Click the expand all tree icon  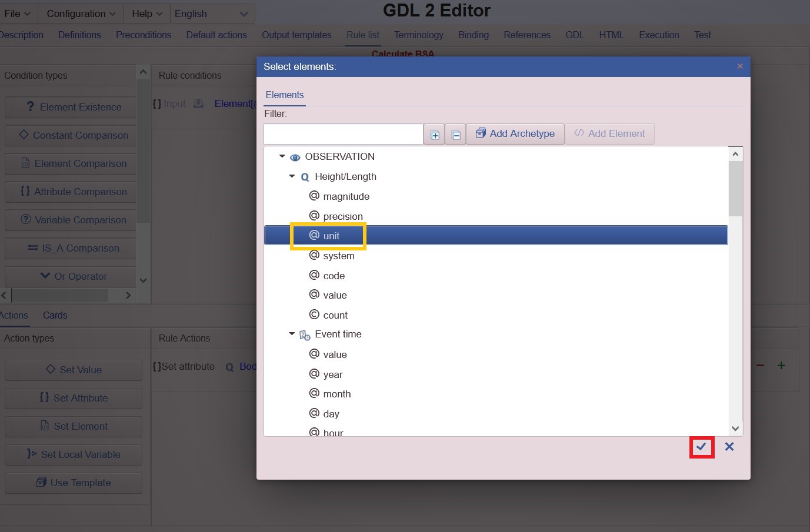point(435,135)
